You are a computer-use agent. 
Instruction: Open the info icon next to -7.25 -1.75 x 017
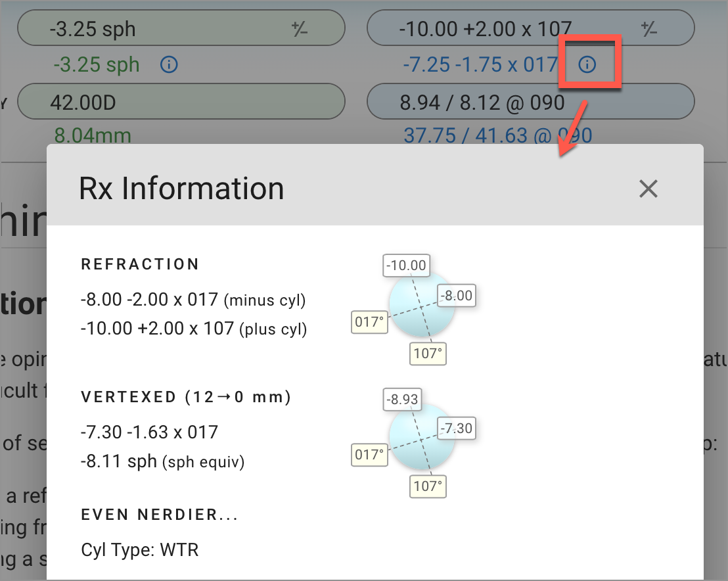coord(587,64)
